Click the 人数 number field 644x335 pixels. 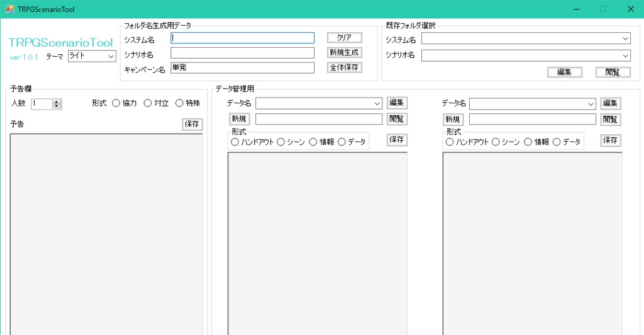click(x=42, y=103)
